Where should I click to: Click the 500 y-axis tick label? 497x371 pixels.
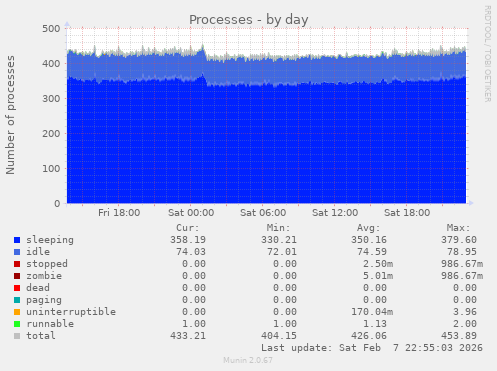[51, 29]
